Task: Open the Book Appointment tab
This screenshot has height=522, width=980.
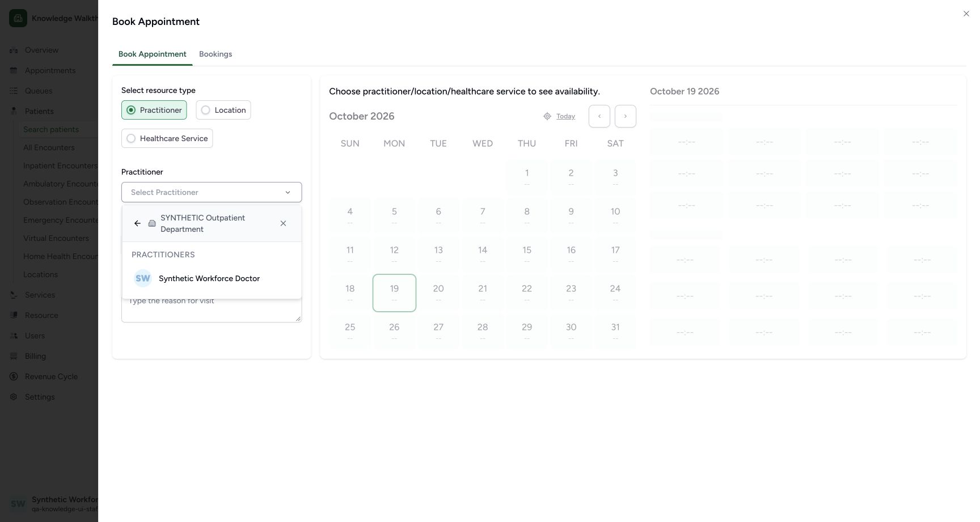Action: click(152, 54)
